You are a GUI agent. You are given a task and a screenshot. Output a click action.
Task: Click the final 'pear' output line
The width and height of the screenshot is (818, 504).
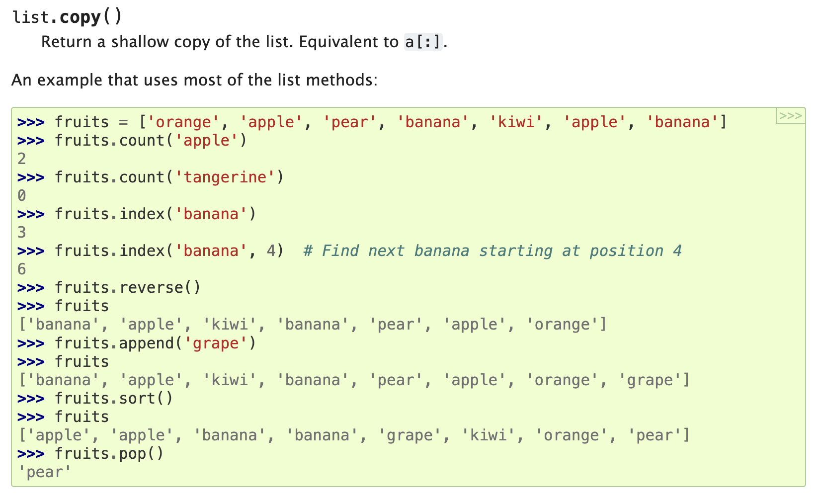[45, 472]
